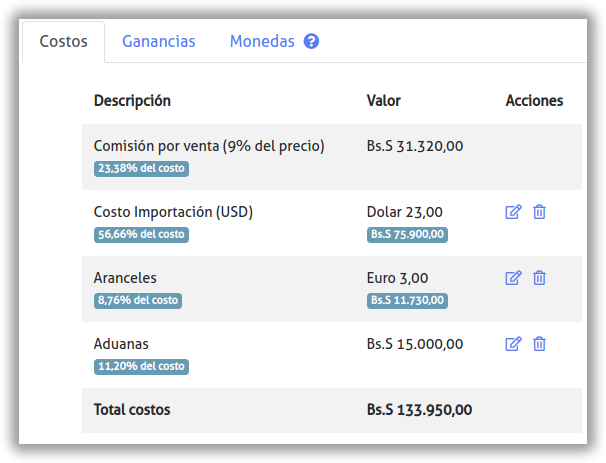Click the 8,76% del costo badge

coord(138,301)
